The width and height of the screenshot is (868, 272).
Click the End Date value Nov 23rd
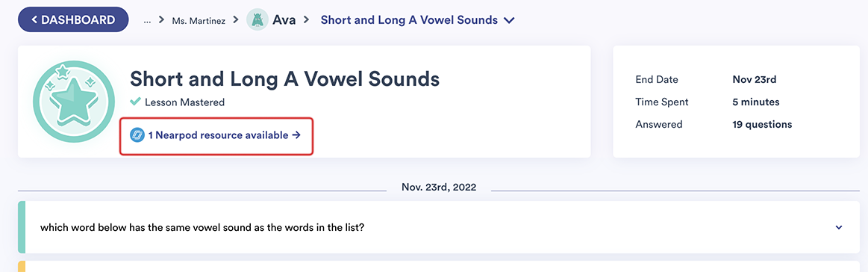pos(754,80)
